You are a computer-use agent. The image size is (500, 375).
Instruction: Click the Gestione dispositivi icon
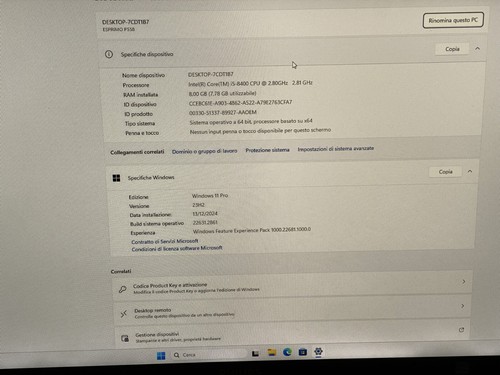125,339
